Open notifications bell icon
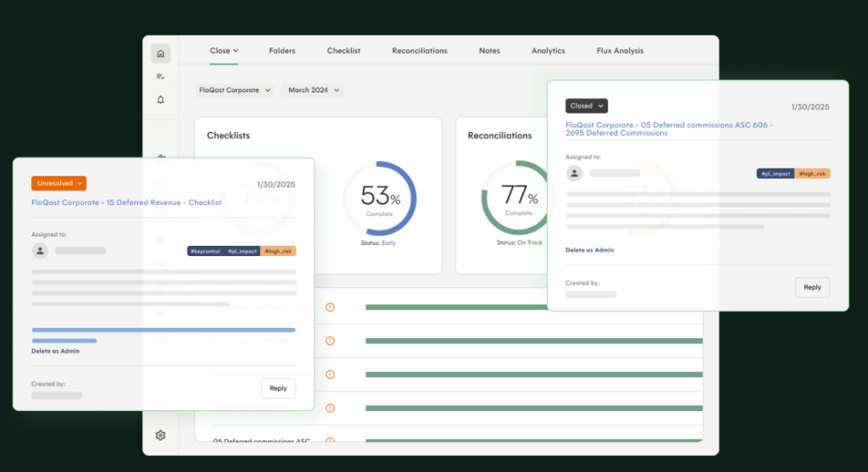Viewport: 868px width, 472px height. pos(160,100)
